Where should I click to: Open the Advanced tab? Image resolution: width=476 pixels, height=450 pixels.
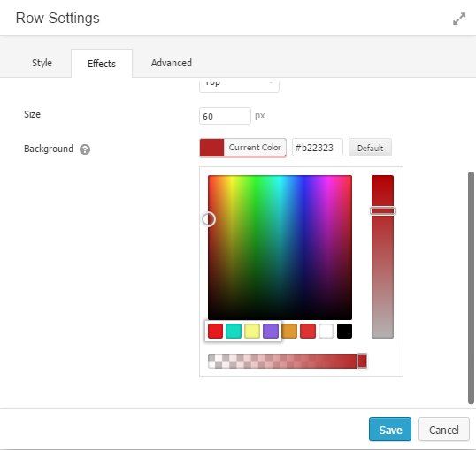pos(172,63)
